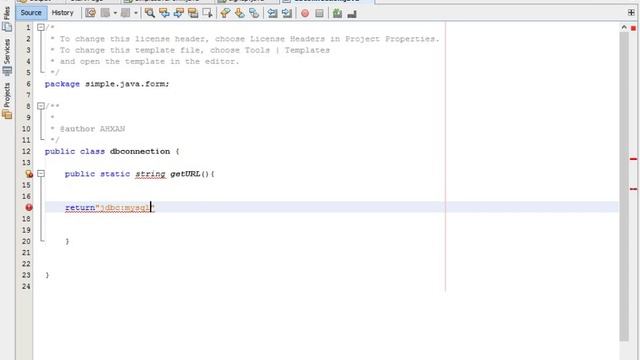Click the 'return' keyword on line 17
This screenshot has width=640, height=360.
point(80,208)
